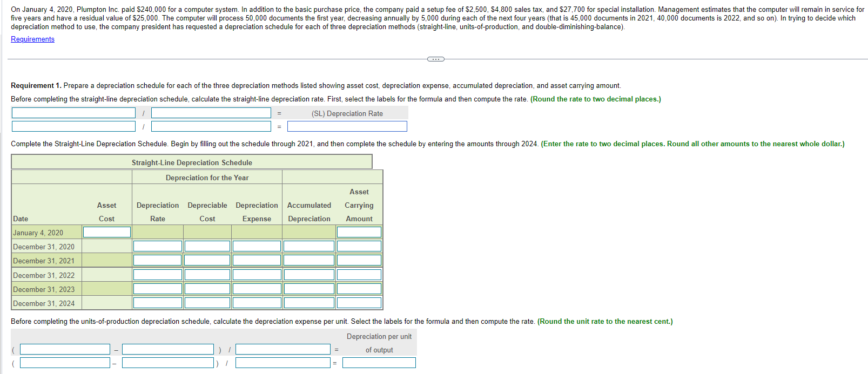Click Accumulated Depreciation field for December 31, 2024
868x374 pixels.
click(309, 303)
